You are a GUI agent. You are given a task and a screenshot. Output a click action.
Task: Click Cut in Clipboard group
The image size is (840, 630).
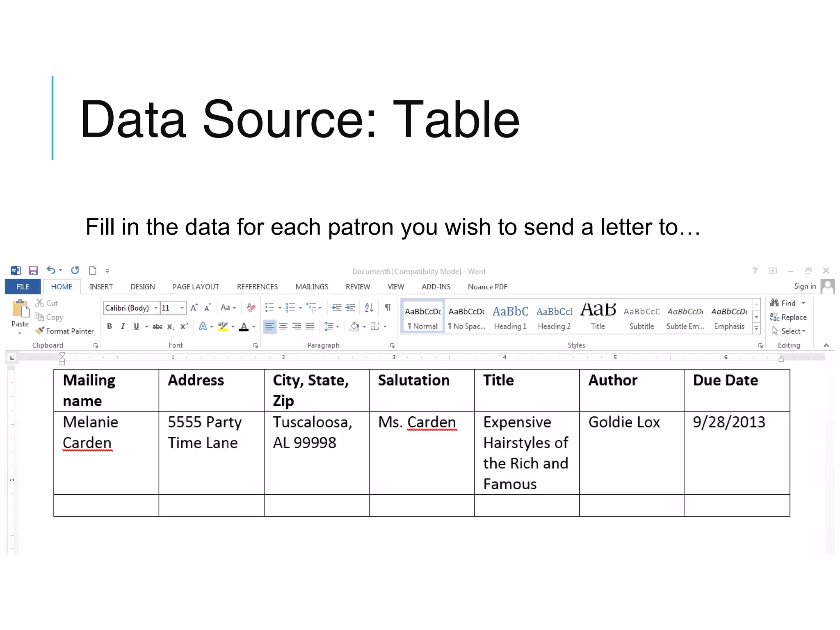pyautogui.click(x=46, y=303)
